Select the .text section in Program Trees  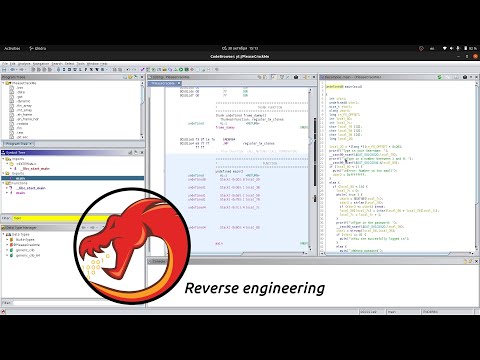(20, 132)
